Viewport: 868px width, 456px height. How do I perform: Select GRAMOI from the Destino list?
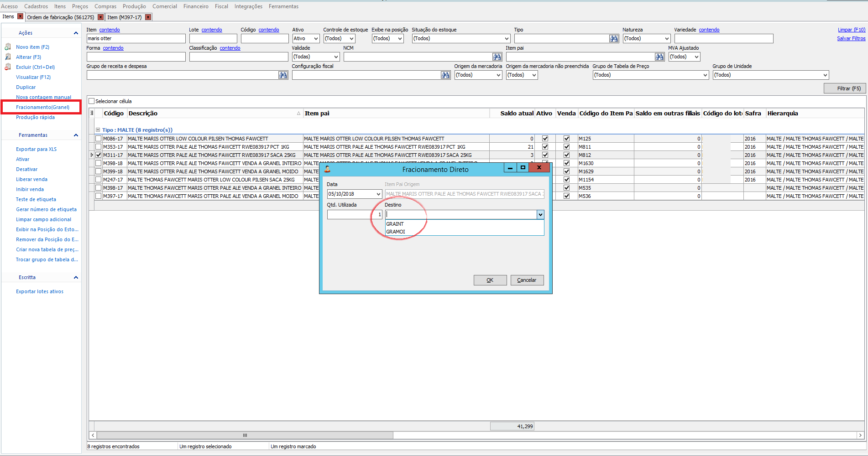pos(465,232)
